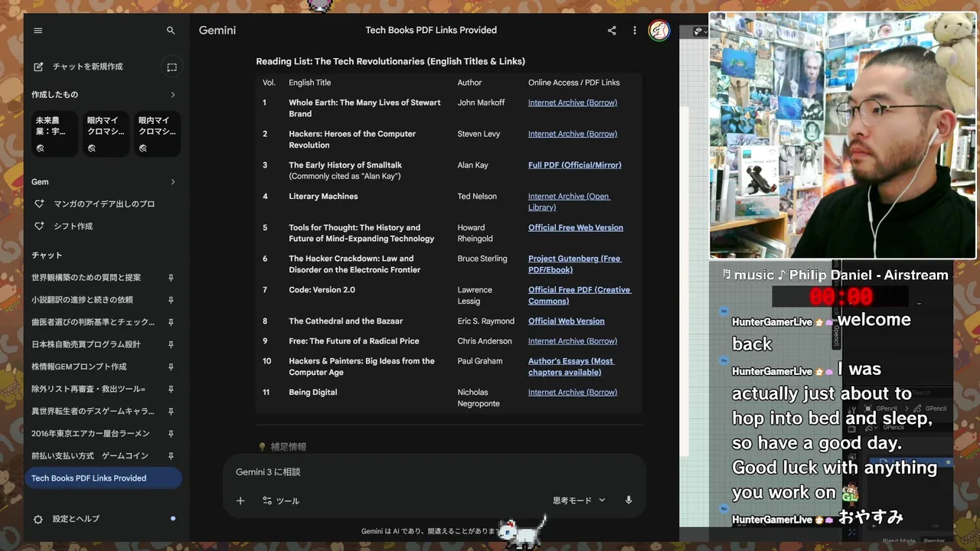
Task: Open Internet Archive link for Being Digital
Action: tap(573, 393)
